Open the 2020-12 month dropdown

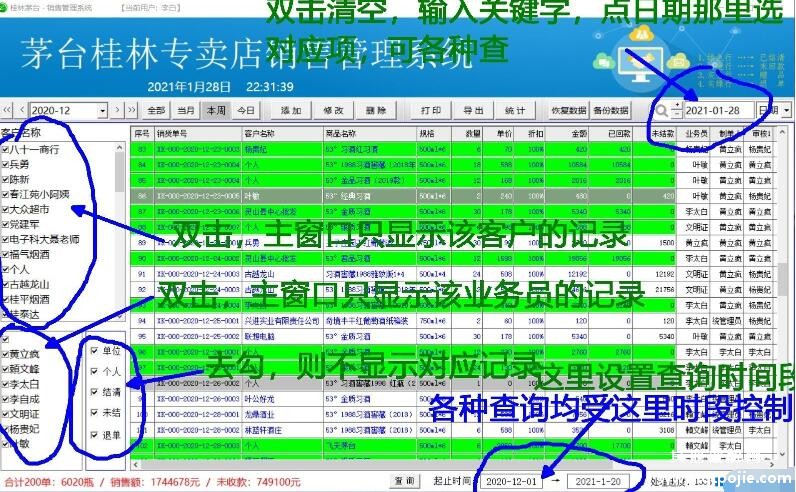[103, 110]
